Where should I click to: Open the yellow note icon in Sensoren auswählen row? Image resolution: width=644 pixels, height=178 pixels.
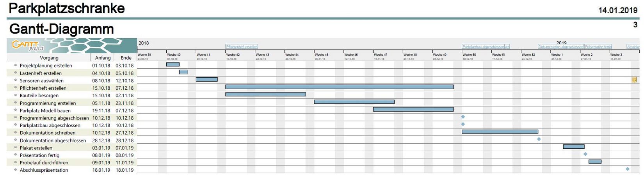tap(634, 80)
